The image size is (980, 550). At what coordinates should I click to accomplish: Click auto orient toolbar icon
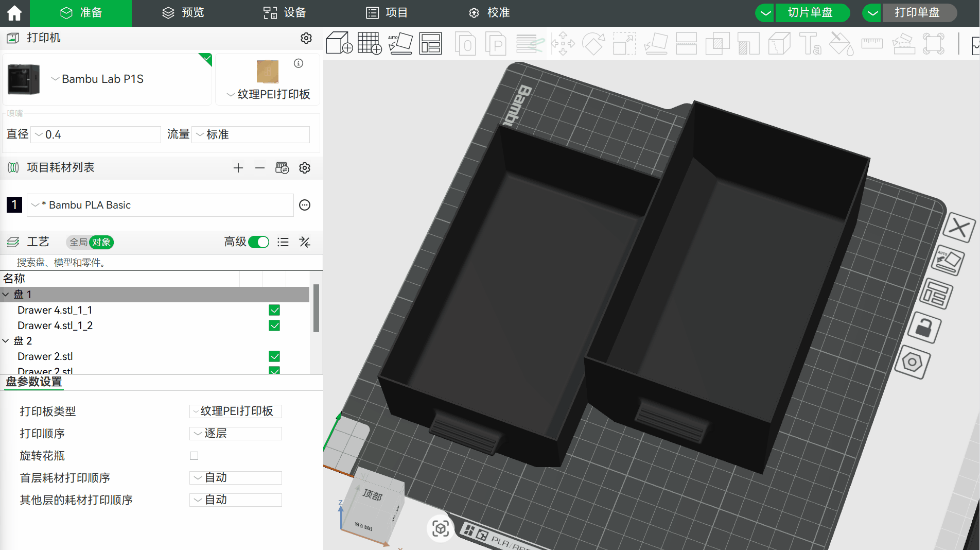[x=400, y=43]
